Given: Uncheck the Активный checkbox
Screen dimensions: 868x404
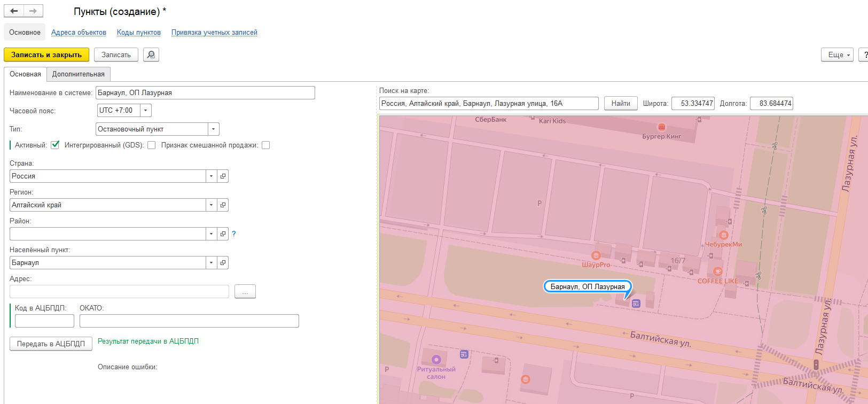Looking at the screenshot, I should coord(55,145).
